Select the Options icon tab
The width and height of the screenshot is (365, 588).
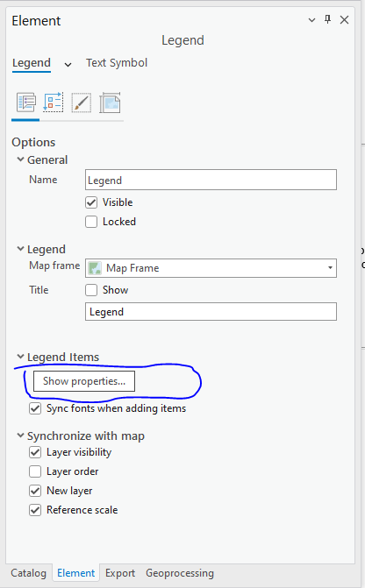pyautogui.click(x=26, y=103)
